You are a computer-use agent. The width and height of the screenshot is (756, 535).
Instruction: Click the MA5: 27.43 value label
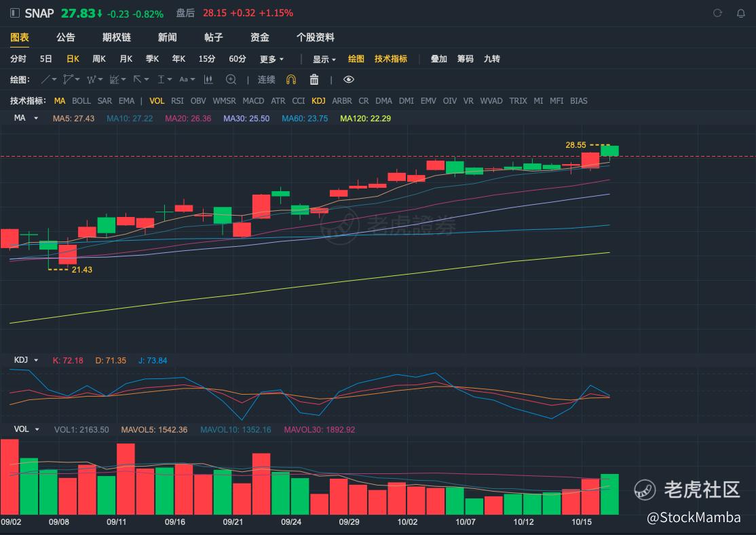[x=73, y=119]
